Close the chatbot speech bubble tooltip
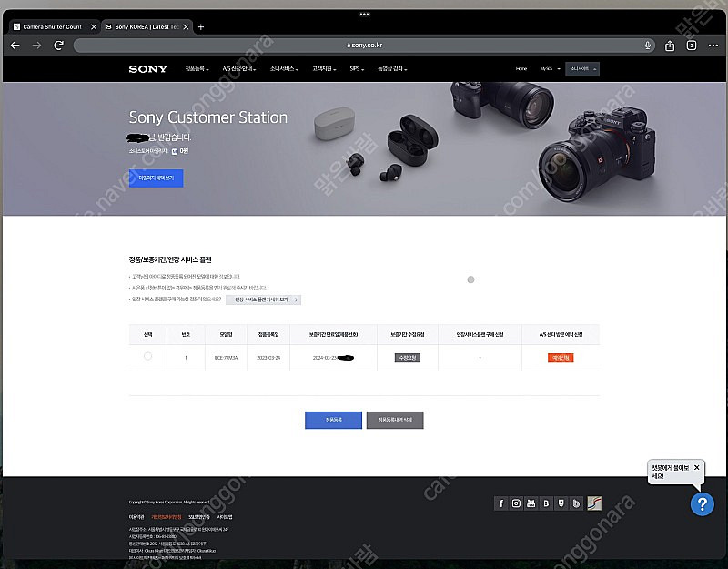The height and width of the screenshot is (569, 728). pos(696,468)
